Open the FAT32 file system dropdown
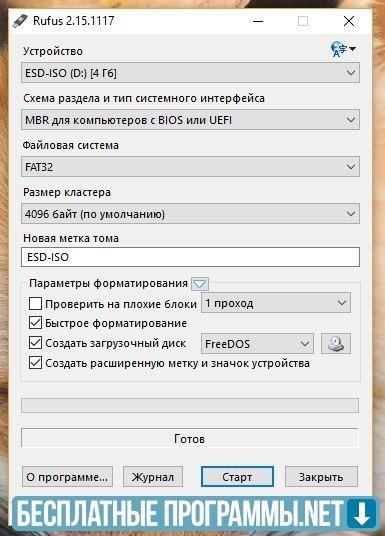385x536 pixels. (190, 167)
